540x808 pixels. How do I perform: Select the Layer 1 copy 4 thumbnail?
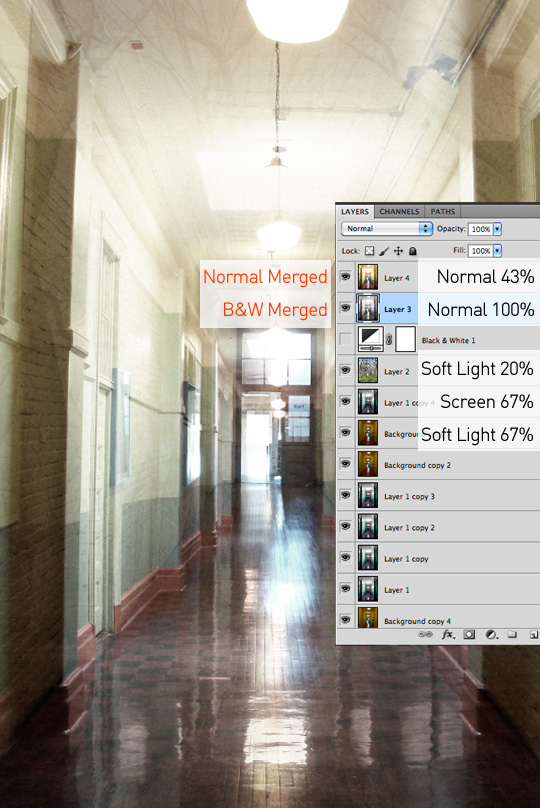[x=368, y=401]
